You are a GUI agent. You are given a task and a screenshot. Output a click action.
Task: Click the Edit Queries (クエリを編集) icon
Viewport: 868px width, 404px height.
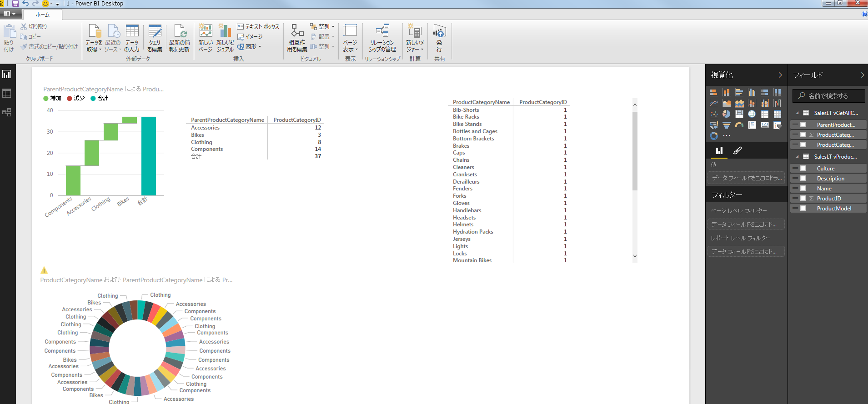[155, 38]
